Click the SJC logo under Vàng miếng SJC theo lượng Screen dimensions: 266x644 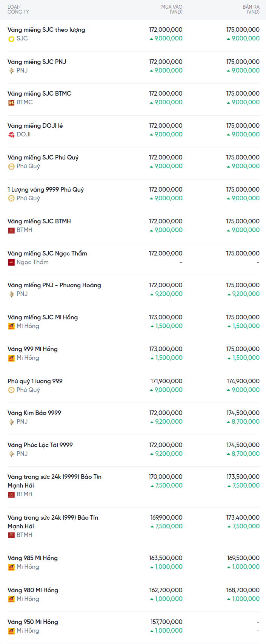point(11,39)
